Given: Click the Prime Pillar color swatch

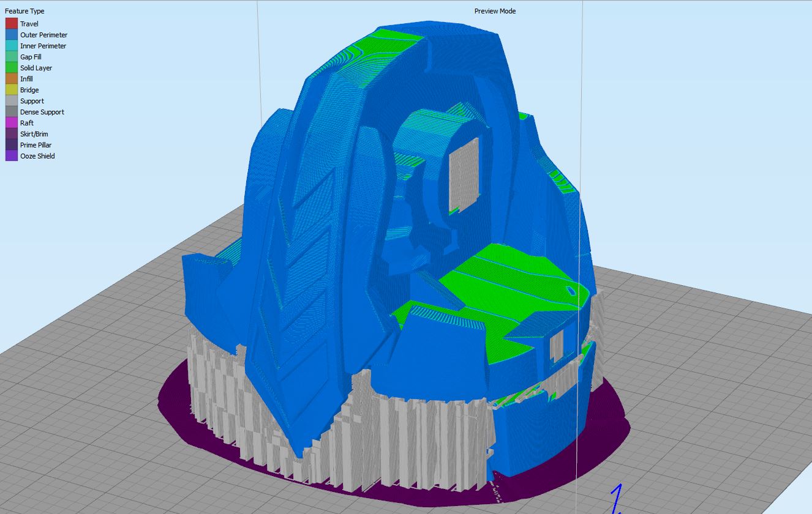Looking at the screenshot, I should [x=11, y=145].
